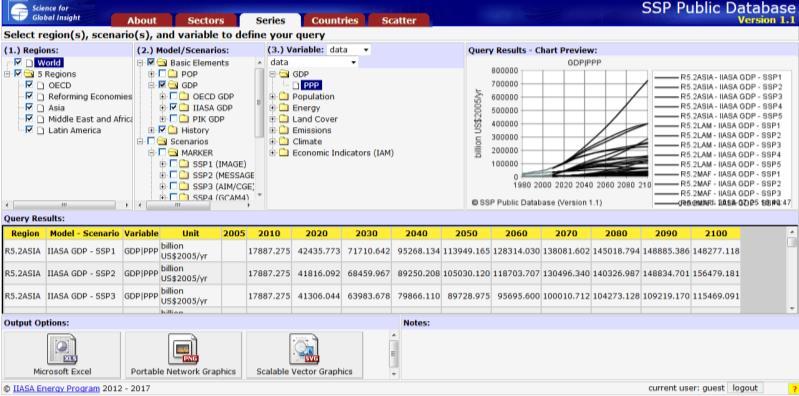
Task: Expand the Emissions variable folder
Action: (273, 130)
